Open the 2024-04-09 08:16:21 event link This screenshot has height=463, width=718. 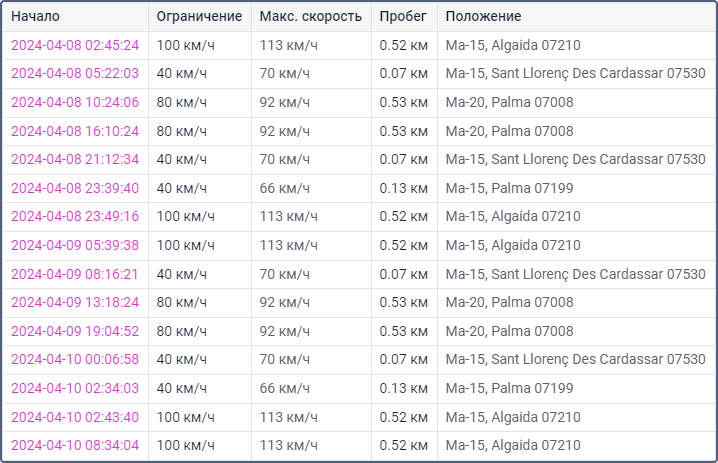(75, 274)
